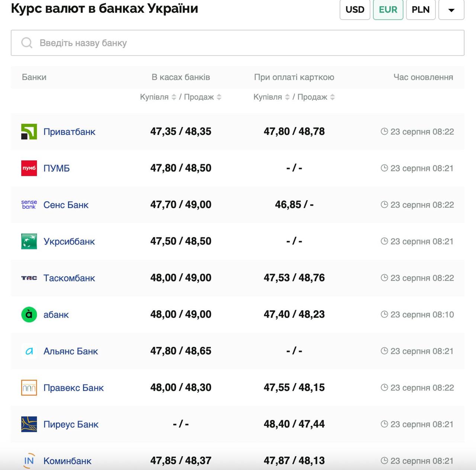
Task: Click the TAC Таскомбанк logo icon
Action: pyautogui.click(x=29, y=278)
